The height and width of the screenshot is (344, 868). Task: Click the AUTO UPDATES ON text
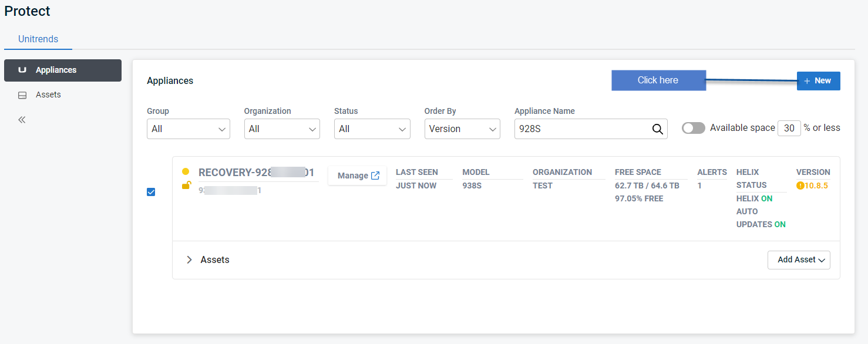(x=761, y=218)
